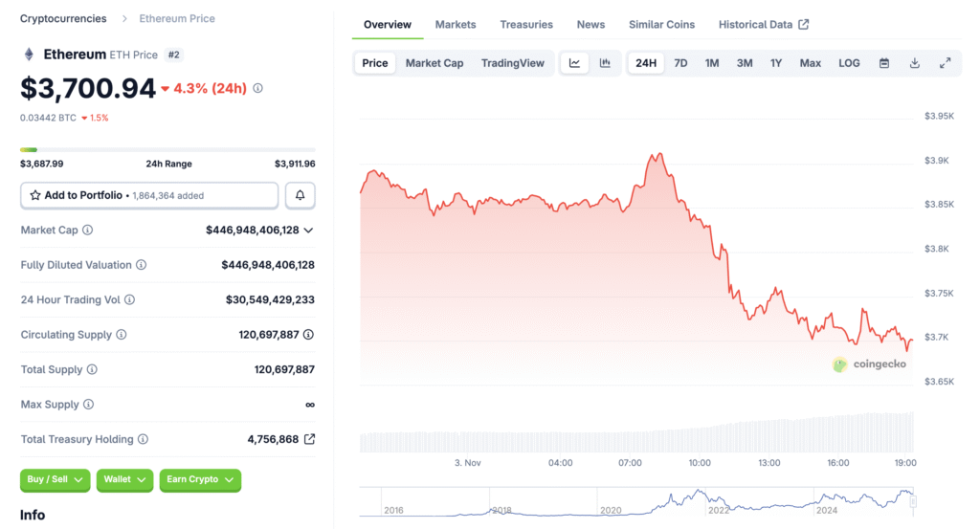Open the Buy / Sell dropdown
This screenshot has width=980, height=529.
55,479
